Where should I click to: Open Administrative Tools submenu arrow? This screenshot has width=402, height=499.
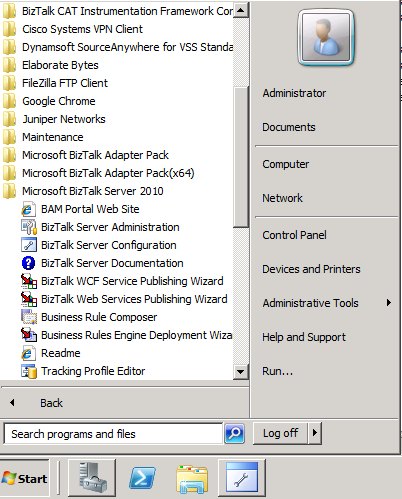coord(388,303)
